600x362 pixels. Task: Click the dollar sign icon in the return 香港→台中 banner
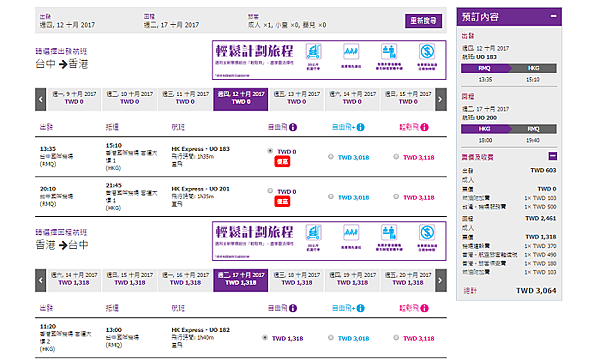click(427, 233)
